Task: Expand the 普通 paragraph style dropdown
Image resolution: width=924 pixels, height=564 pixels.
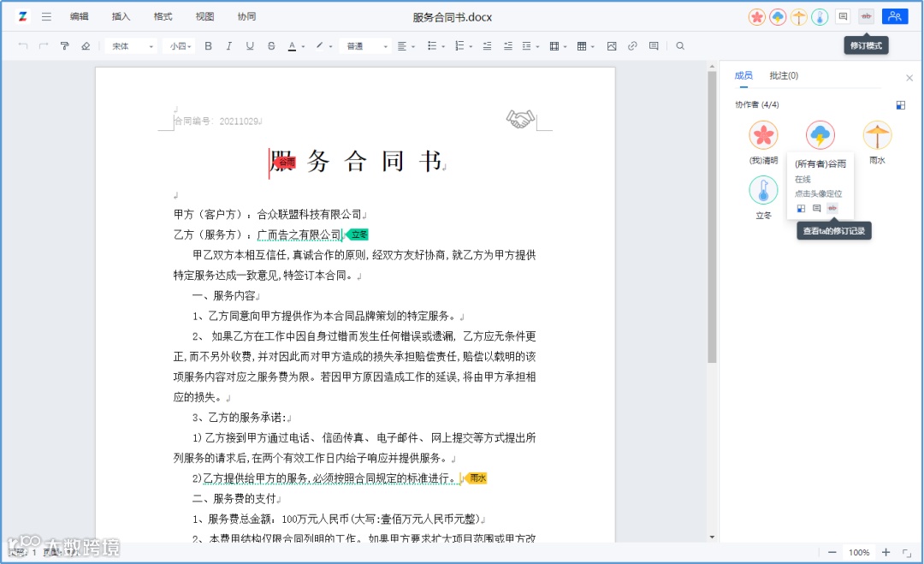Action: (366, 46)
